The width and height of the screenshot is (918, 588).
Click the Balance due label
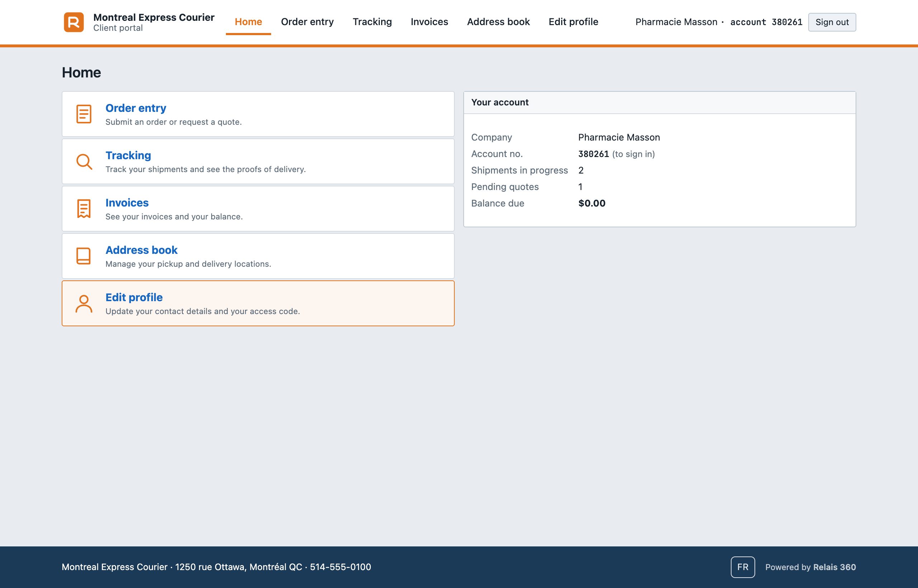[498, 203]
